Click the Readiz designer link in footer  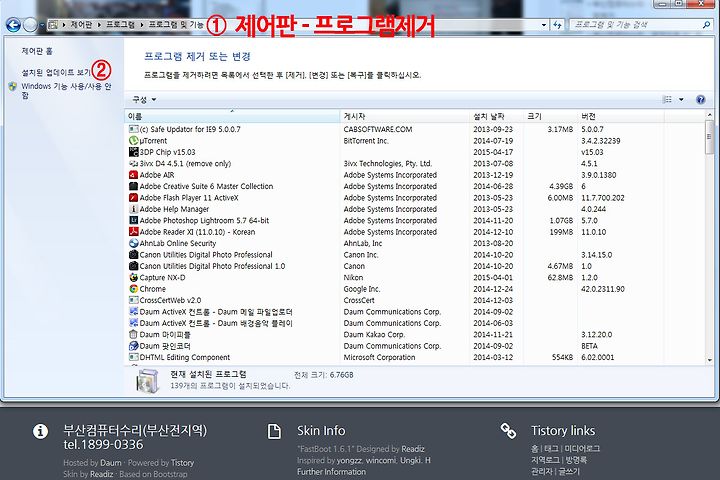[x=413, y=449]
